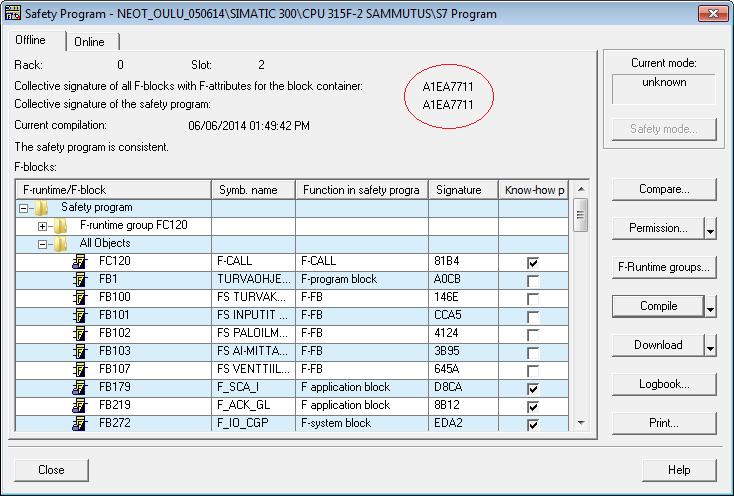Uncheck know-how protection for FB179
The image size is (734, 496).
coord(533,388)
